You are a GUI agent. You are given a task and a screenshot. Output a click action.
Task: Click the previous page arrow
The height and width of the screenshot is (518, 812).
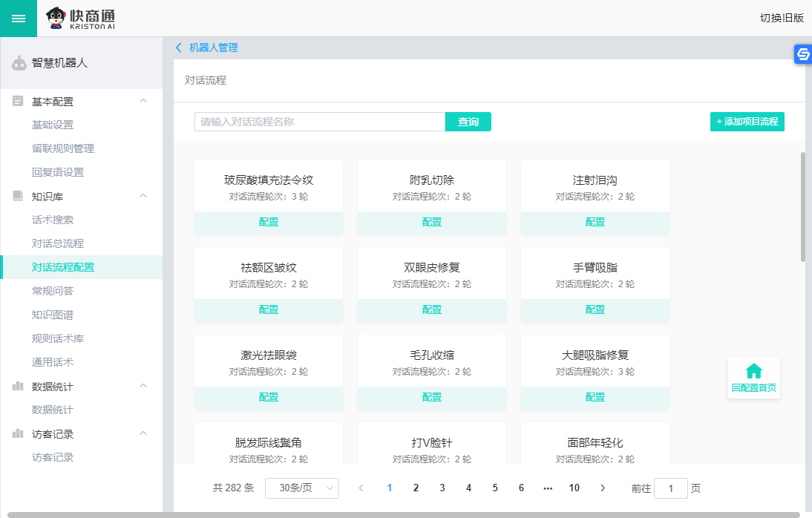[x=361, y=488]
